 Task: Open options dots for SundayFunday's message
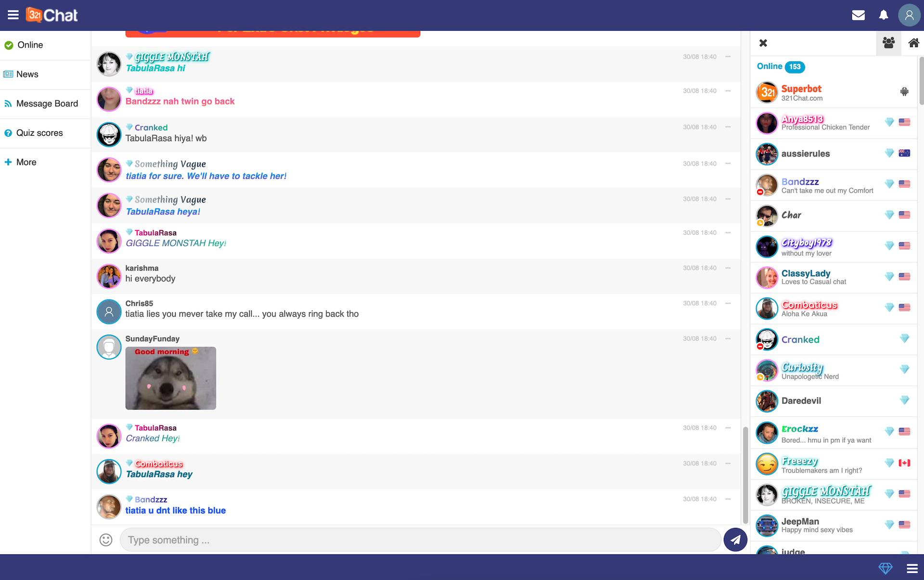(x=728, y=338)
